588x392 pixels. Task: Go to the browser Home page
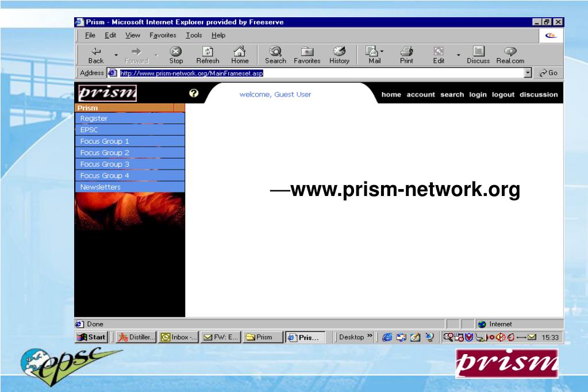pos(240,55)
